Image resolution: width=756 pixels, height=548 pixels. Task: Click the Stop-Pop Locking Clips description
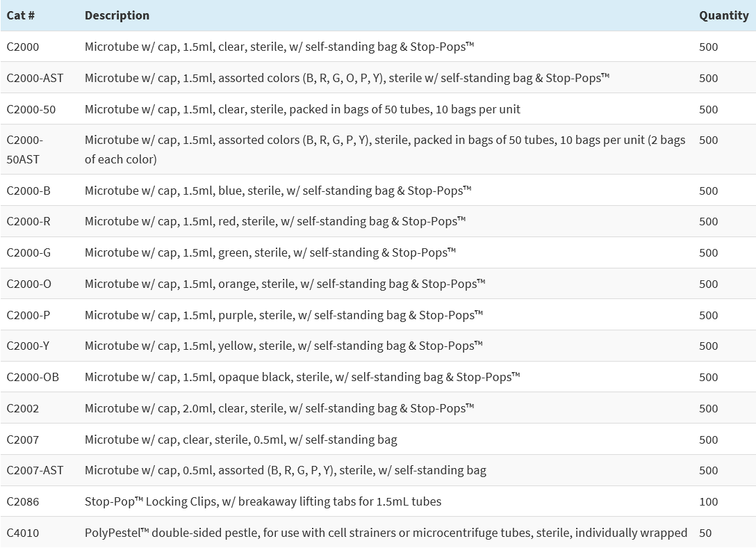263,501
